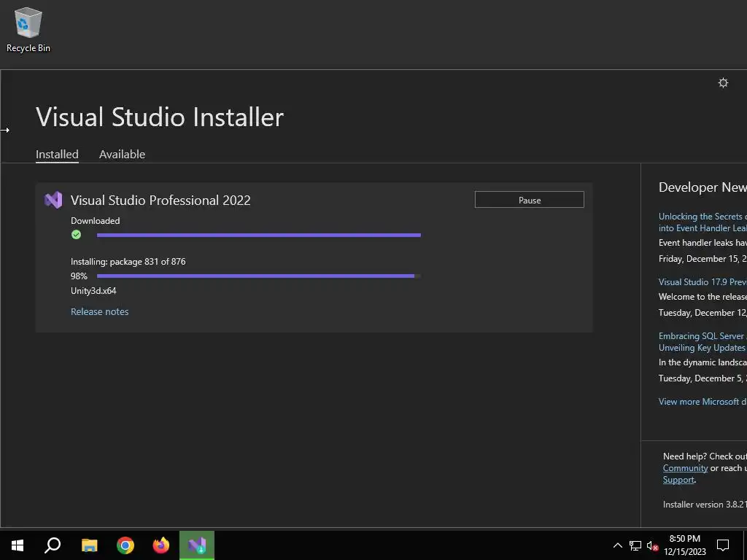
Task: Click the 'Visual Studio Professional 2022' title
Action: pyautogui.click(x=160, y=200)
